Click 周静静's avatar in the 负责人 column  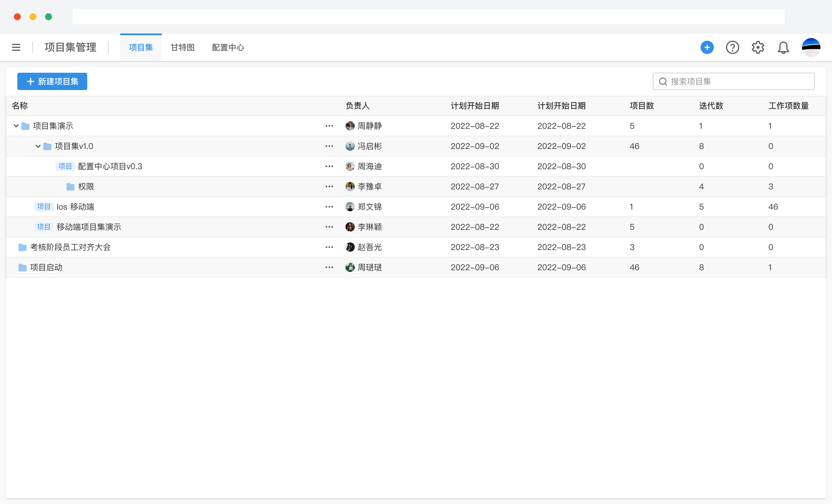tap(350, 126)
